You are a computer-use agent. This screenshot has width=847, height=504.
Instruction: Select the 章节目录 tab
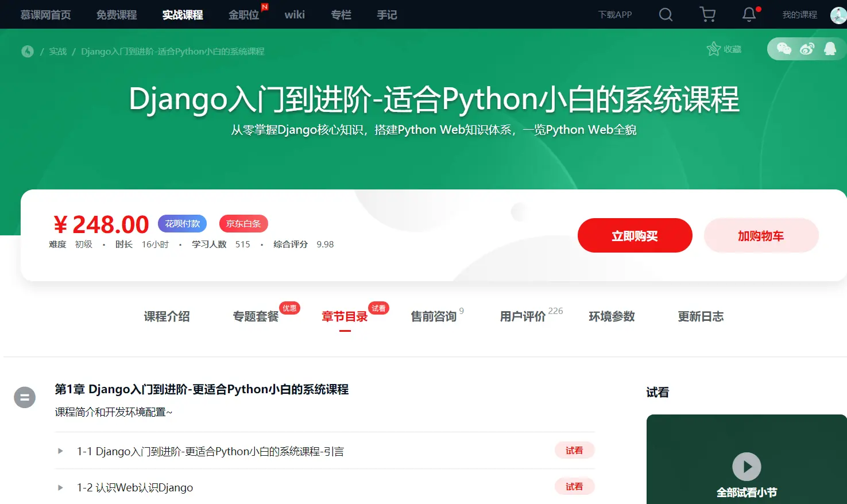click(345, 316)
